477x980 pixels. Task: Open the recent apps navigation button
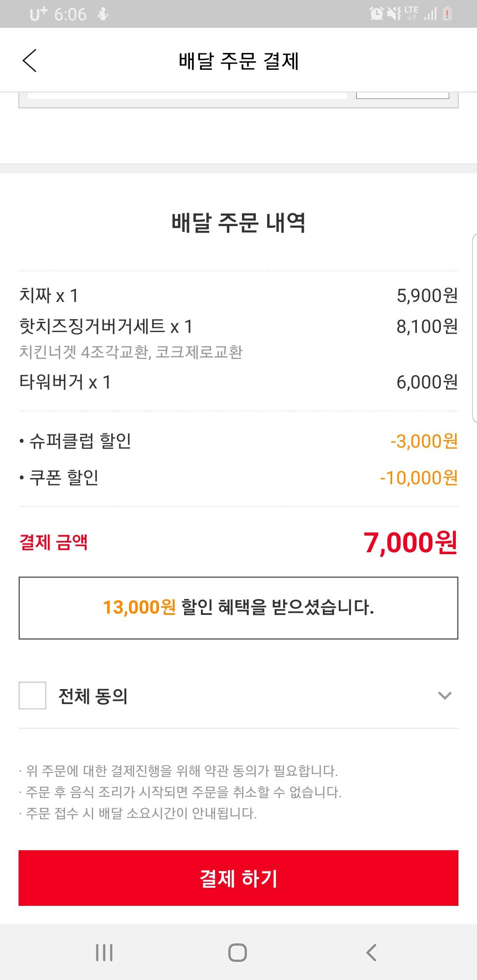tap(104, 952)
